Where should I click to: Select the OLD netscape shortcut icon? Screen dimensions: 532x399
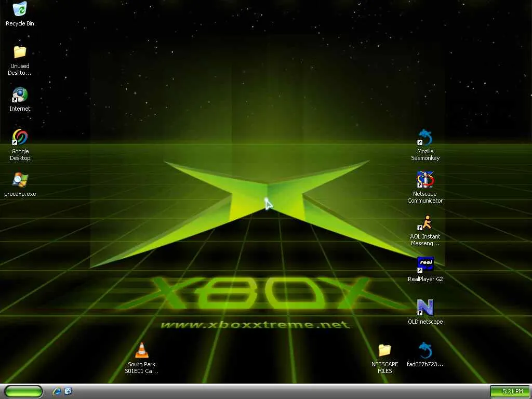click(x=425, y=308)
